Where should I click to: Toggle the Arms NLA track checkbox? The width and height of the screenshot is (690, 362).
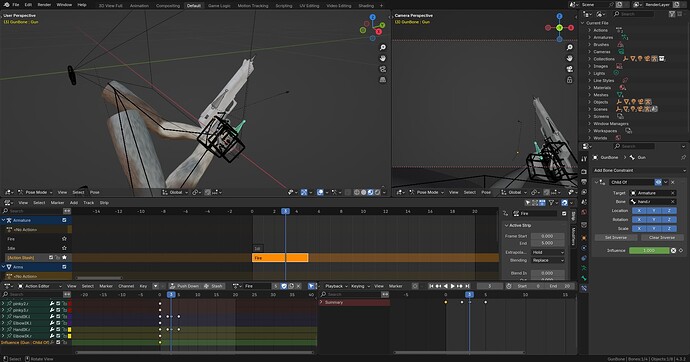tap(64, 267)
